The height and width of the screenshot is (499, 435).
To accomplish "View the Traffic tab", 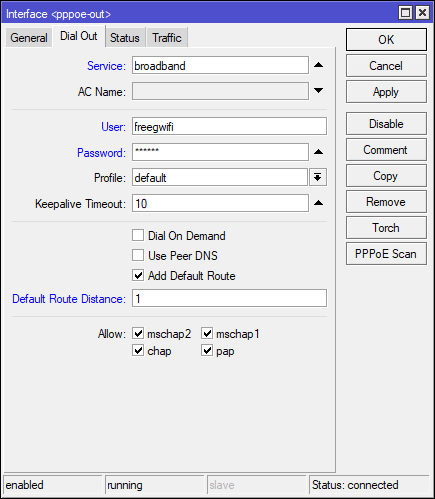I will pyautogui.click(x=167, y=38).
